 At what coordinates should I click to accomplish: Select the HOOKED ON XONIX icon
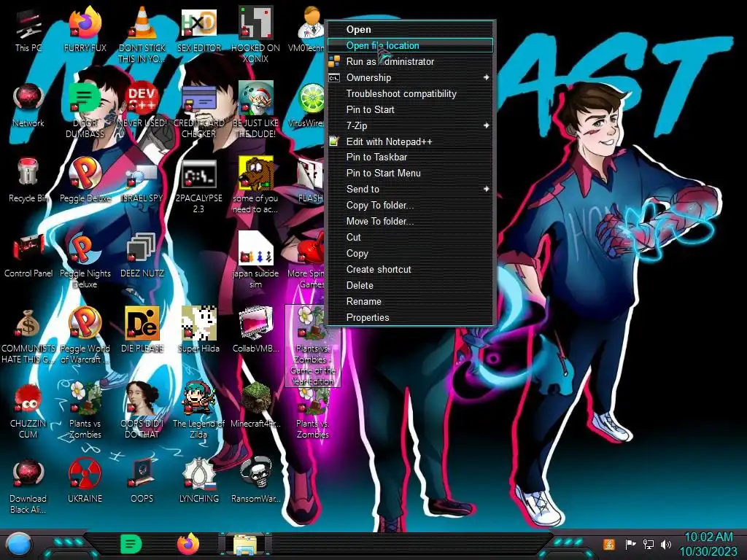pyautogui.click(x=255, y=34)
